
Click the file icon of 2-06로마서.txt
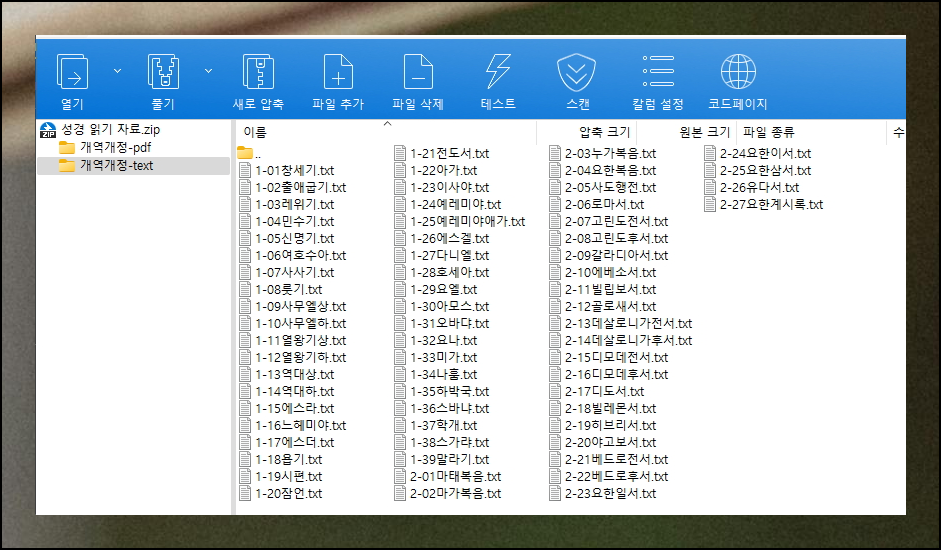[555, 205]
